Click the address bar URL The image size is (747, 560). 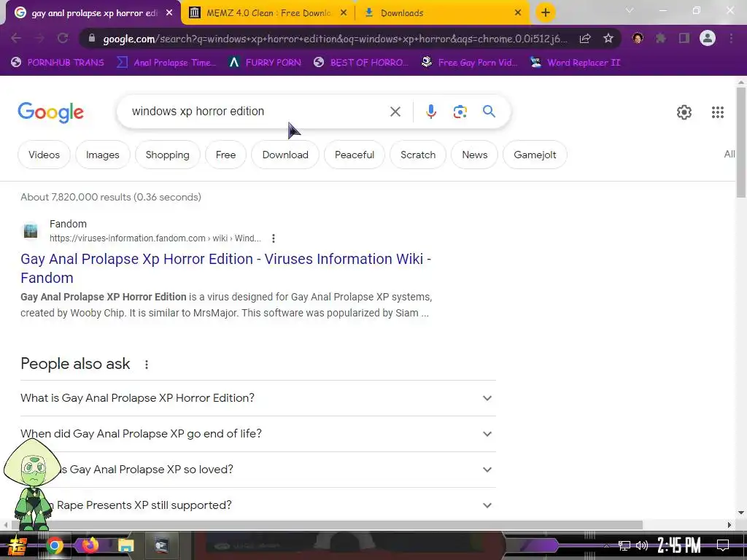pos(335,39)
